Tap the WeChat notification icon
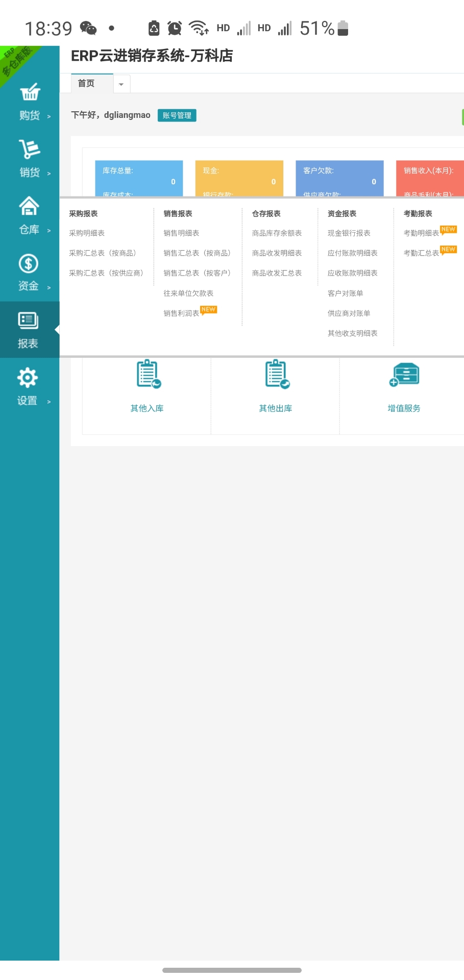Viewport: 464px width, 980px height. pyautogui.click(x=88, y=28)
